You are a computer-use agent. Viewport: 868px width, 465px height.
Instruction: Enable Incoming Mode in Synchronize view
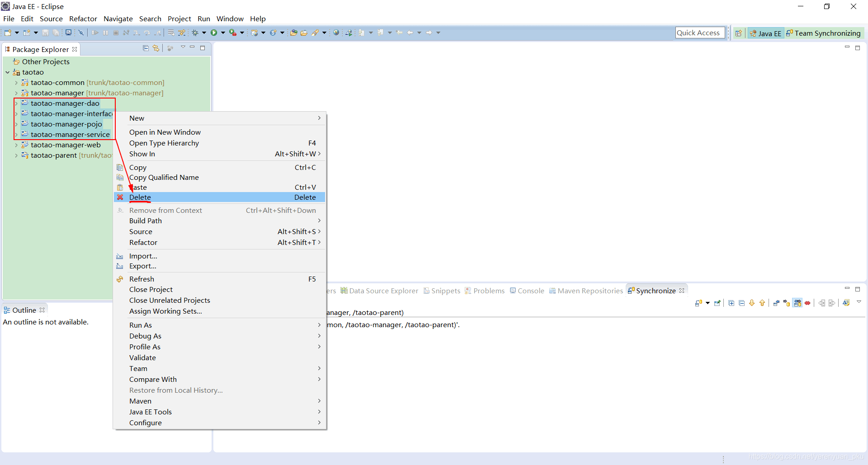[776, 303]
